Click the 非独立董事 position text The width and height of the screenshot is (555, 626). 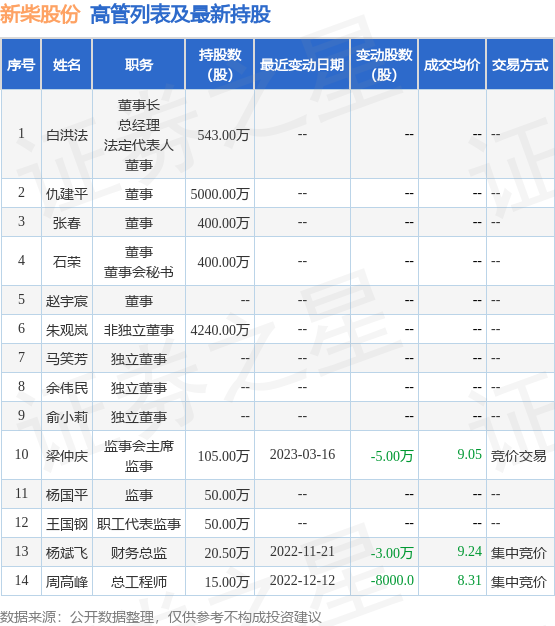(x=139, y=330)
